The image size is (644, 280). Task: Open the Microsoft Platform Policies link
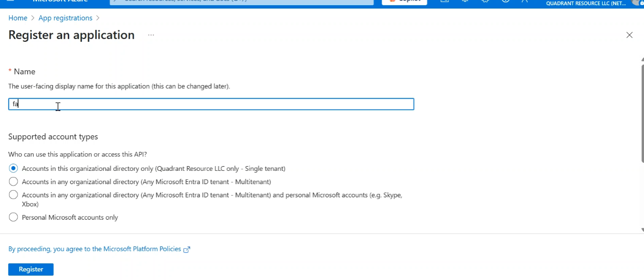click(99, 249)
